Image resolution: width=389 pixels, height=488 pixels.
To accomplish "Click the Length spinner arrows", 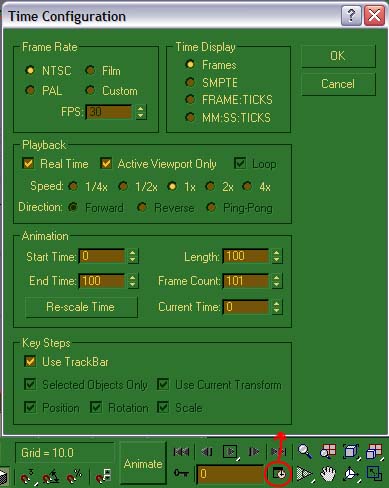I will point(276,256).
